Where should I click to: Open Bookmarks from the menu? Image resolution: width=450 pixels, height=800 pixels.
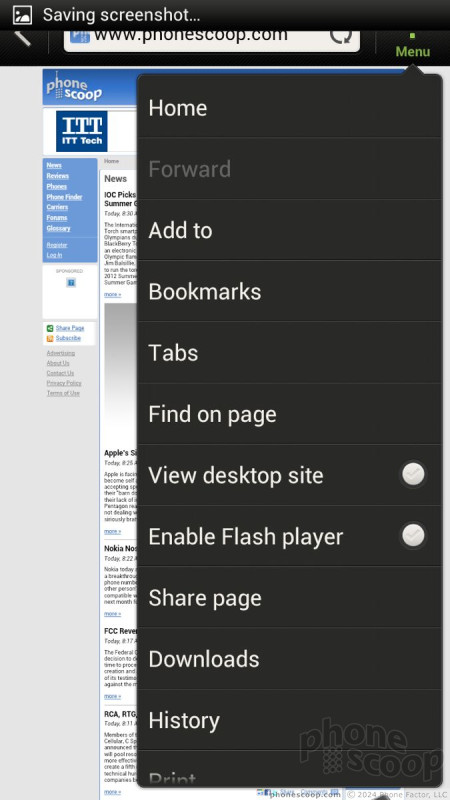tap(289, 291)
